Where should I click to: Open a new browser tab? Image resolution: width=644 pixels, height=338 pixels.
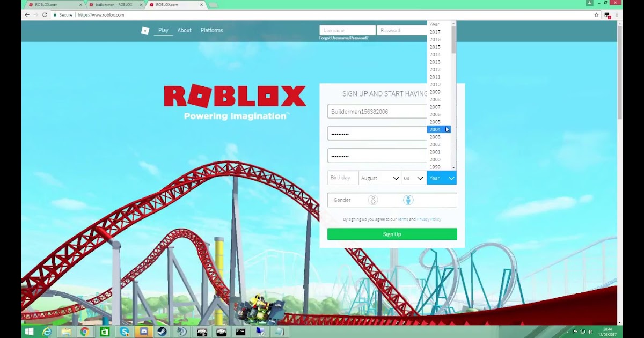point(213,5)
